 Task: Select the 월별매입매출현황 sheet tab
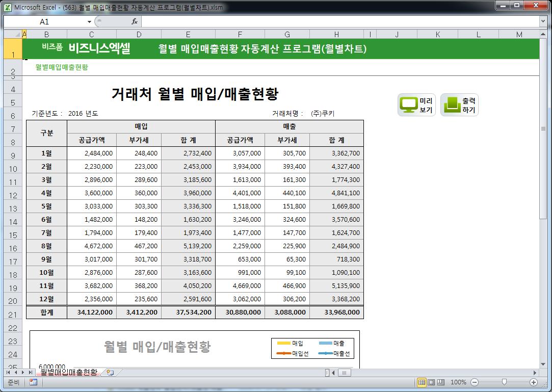coord(68,373)
